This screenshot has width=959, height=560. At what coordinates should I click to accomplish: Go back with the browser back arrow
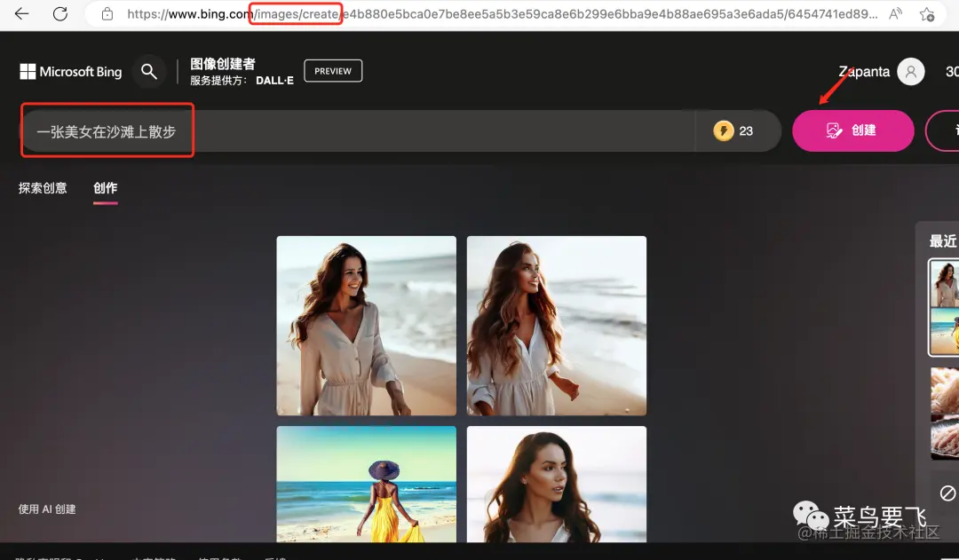coord(22,13)
